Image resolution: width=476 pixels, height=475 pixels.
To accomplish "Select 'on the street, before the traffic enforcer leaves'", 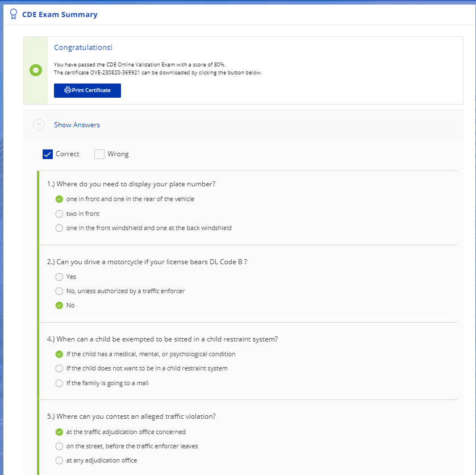I will (x=59, y=446).
